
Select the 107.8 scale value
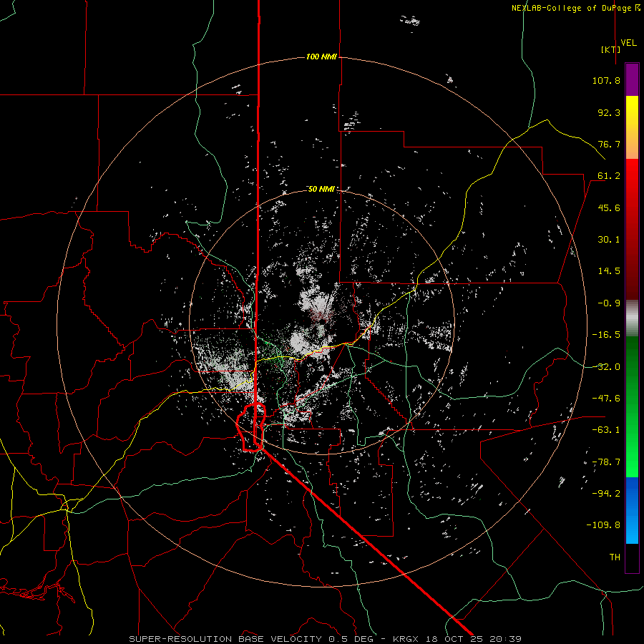[606, 80]
